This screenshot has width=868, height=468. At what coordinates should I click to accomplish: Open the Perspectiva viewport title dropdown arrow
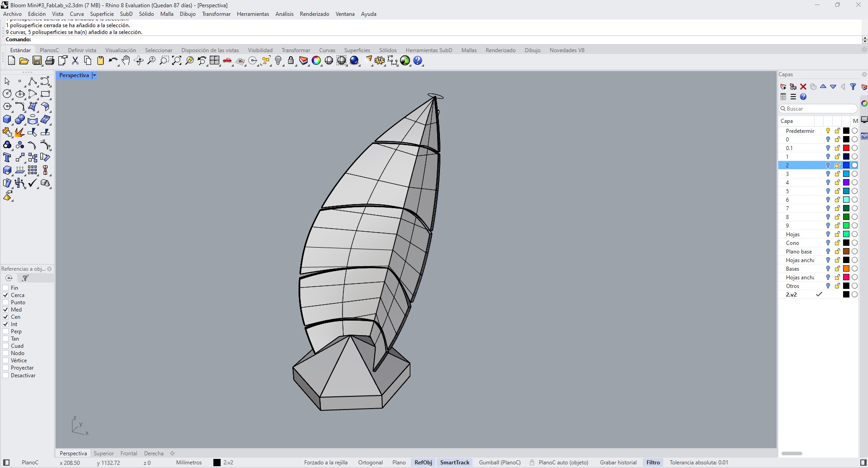coord(94,75)
